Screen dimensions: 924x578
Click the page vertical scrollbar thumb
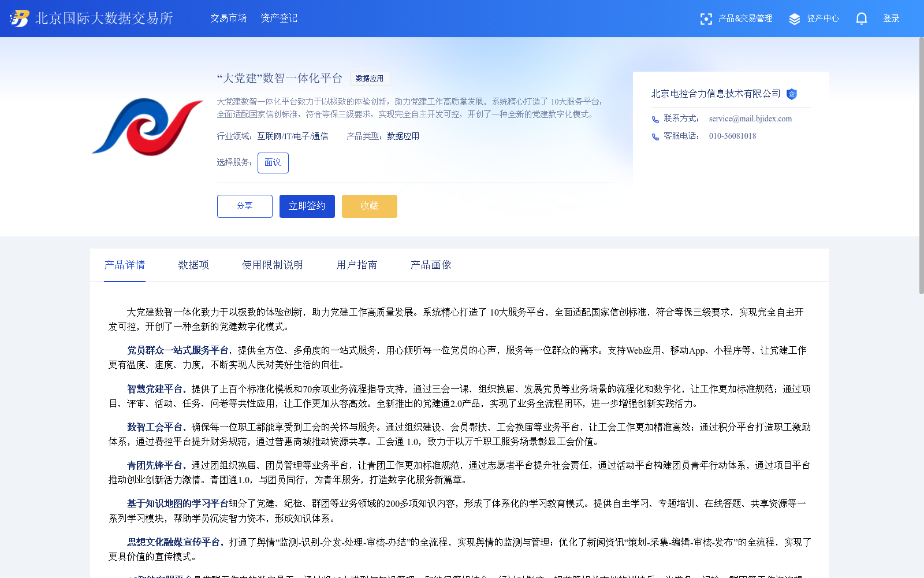click(x=921, y=166)
